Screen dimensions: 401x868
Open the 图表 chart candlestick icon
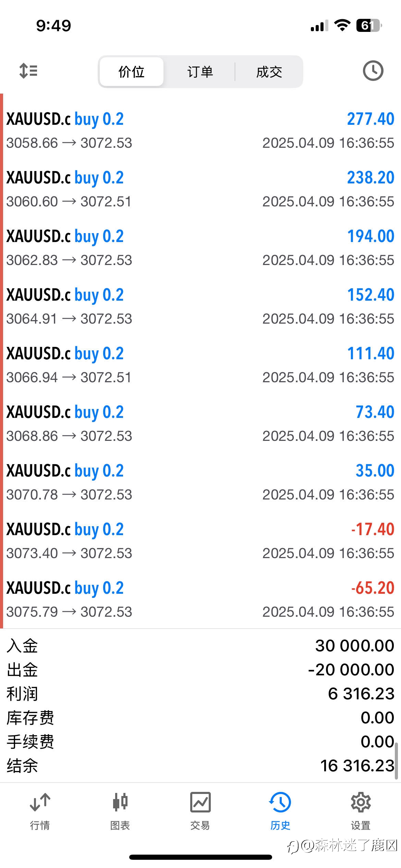[120, 811]
